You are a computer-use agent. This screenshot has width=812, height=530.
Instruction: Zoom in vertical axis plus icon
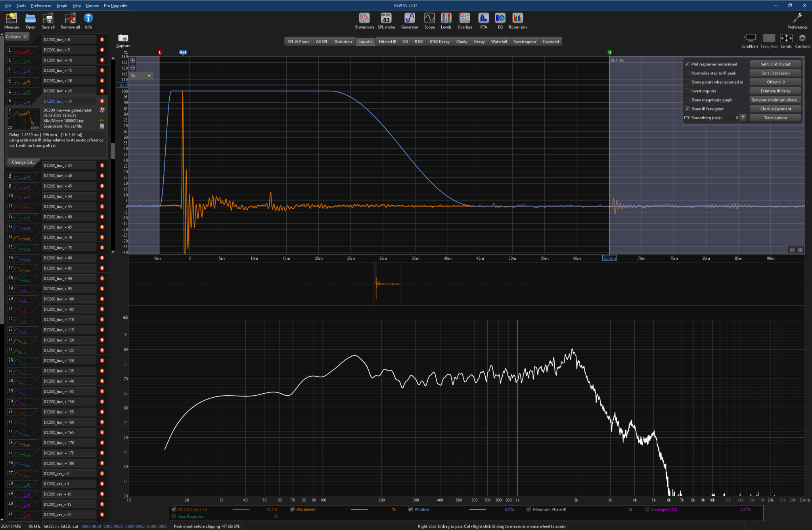[133, 61]
